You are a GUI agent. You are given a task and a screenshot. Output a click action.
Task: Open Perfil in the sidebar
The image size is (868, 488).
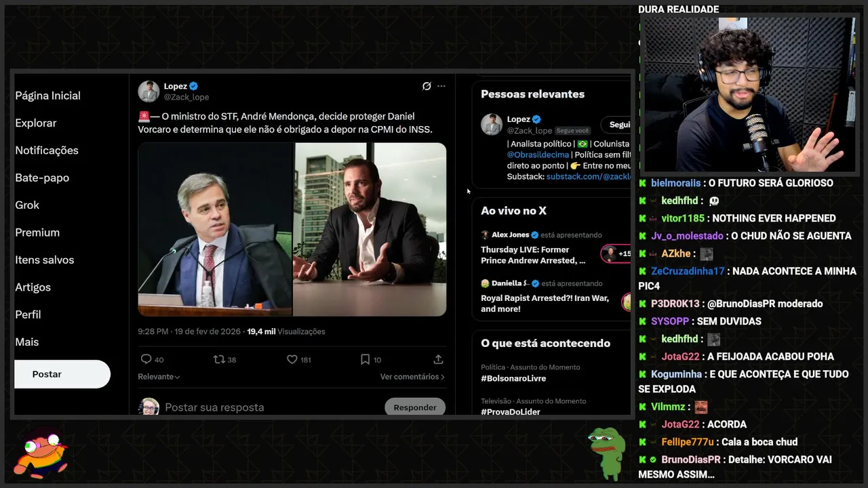pos(28,314)
